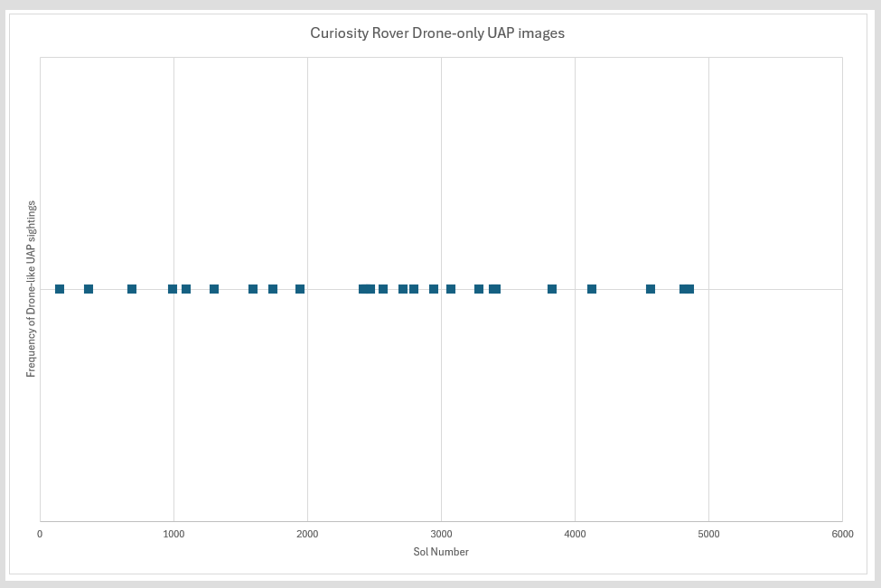This screenshot has height=588, width=881.
Task: Click the "5000" axis tick label
Action: pos(708,534)
